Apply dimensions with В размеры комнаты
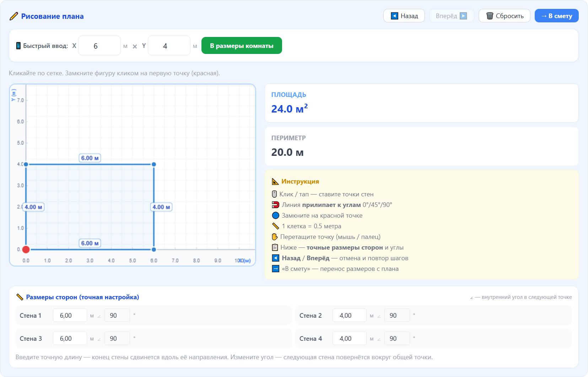This screenshot has width=588, height=377. pyautogui.click(x=242, y=46)
